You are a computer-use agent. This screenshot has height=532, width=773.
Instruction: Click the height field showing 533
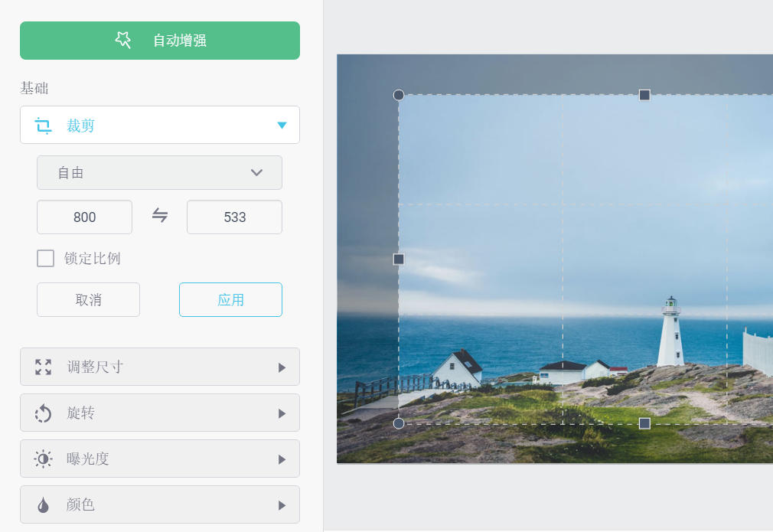click(x=234, y=217)
